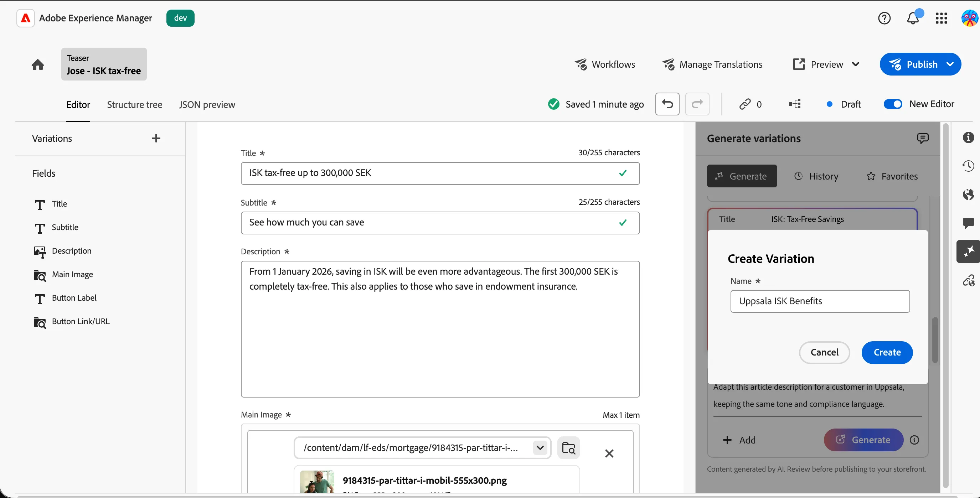980x498 pixels.
Task: Click Add below the prompt
Action: pyautogui.click(x=739, y=440)
